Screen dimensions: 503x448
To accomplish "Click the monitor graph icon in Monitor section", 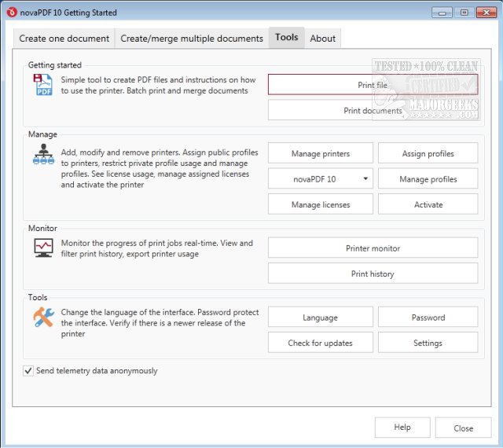I will 43,249.
